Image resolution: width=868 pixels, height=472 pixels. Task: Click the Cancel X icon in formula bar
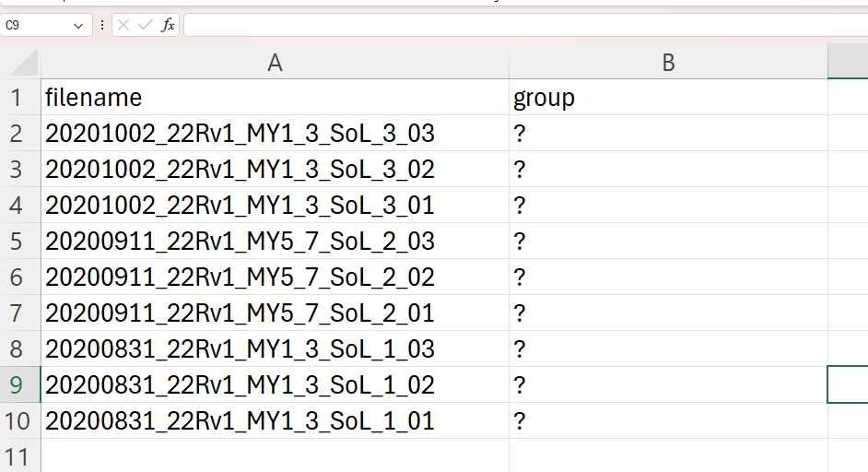tap(123, 26)
